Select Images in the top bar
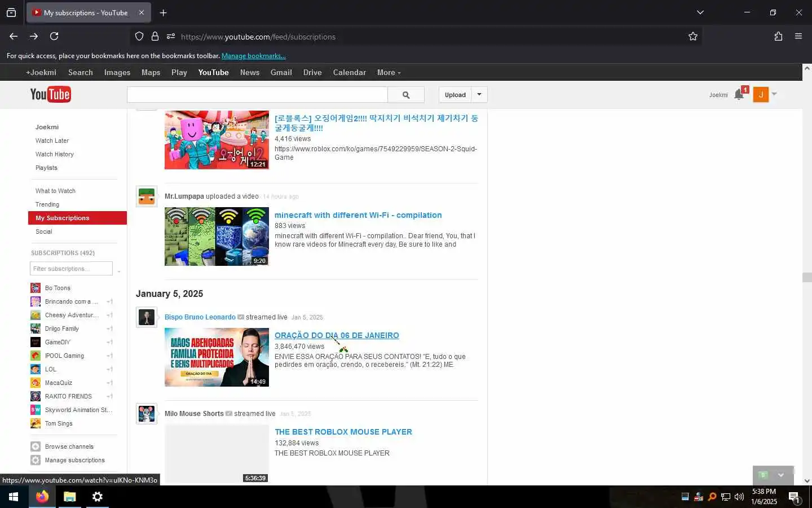The height and width of the screenshot is (508, 812). click(117, 72)
